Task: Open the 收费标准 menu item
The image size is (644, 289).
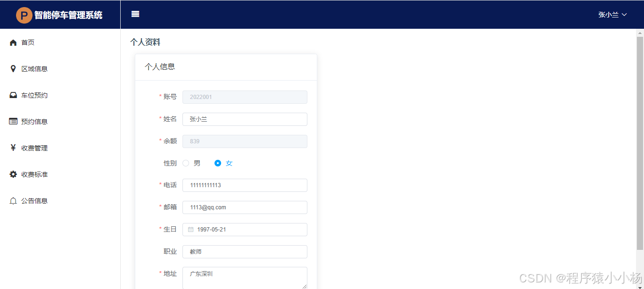Action: 60,174
